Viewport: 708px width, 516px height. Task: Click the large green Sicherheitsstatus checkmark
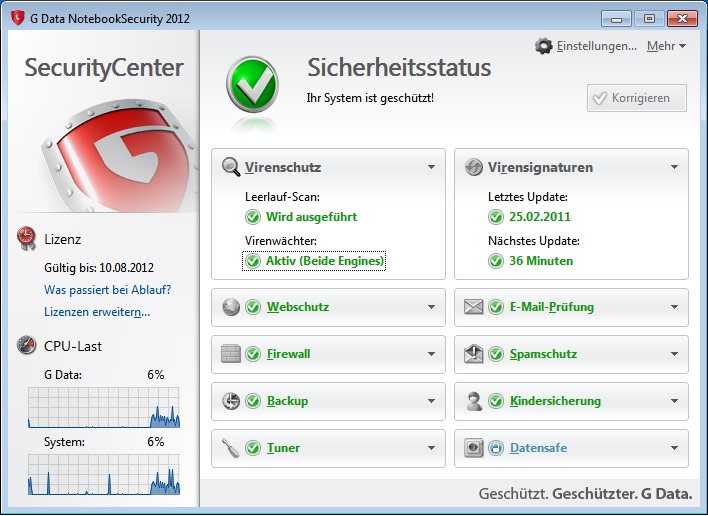[x=252, y=84]
